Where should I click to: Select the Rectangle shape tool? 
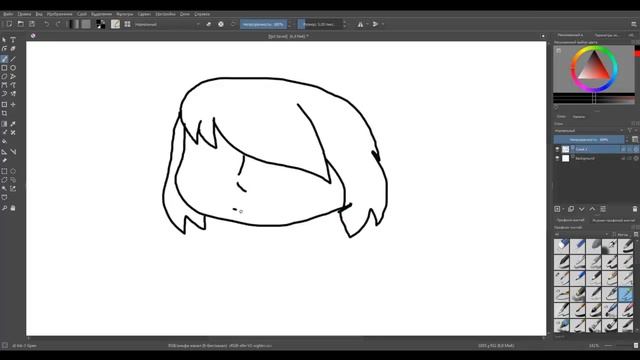[x=4, y=68]
